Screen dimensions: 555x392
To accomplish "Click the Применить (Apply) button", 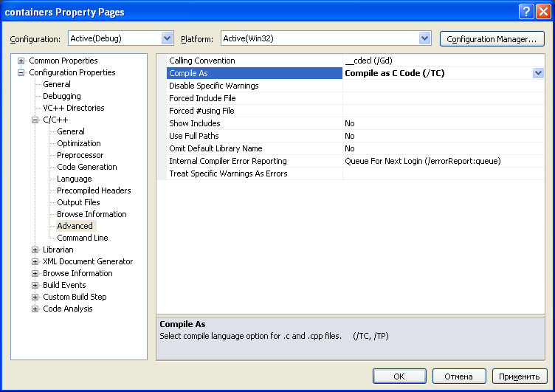I will (520, 376).
